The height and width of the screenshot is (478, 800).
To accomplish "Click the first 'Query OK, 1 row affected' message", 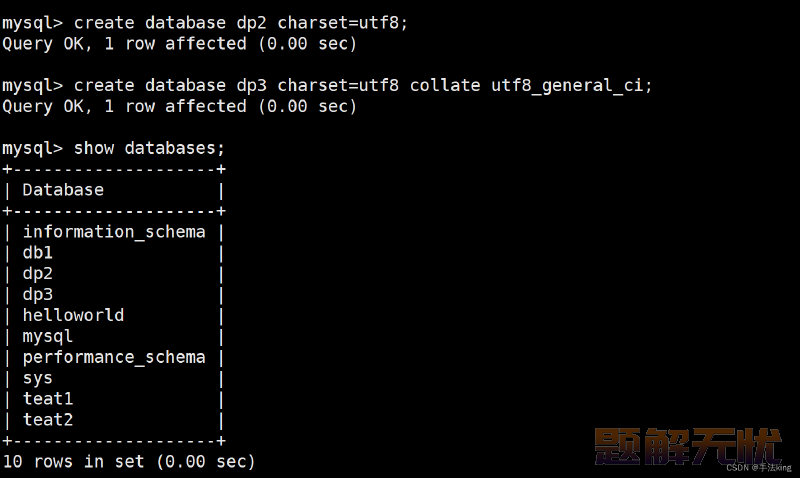I will pos(180,44).
